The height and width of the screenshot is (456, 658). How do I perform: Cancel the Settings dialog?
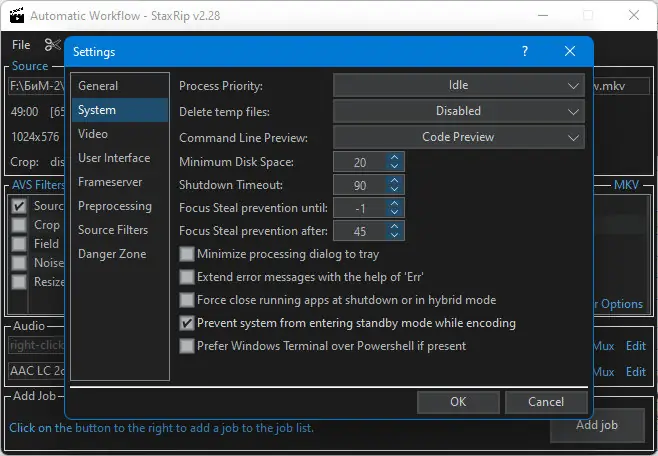tap(545, 402)
